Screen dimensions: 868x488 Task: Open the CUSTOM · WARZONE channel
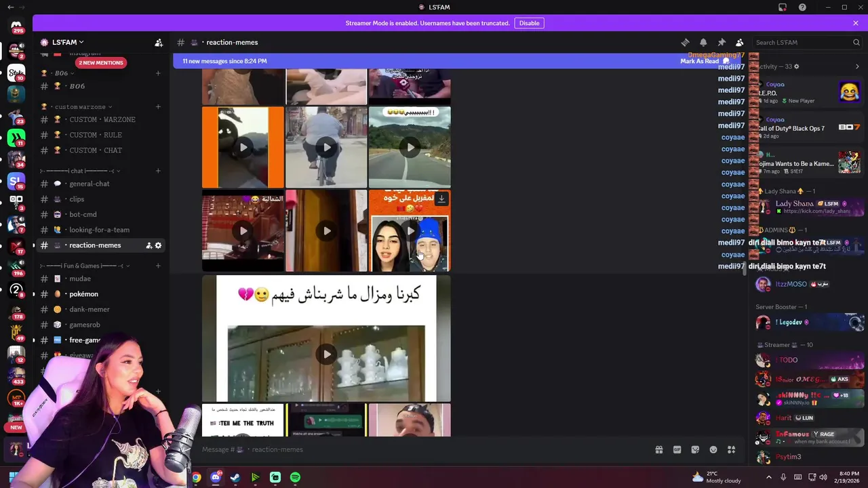pyautogui.click(x=101, y=119)
